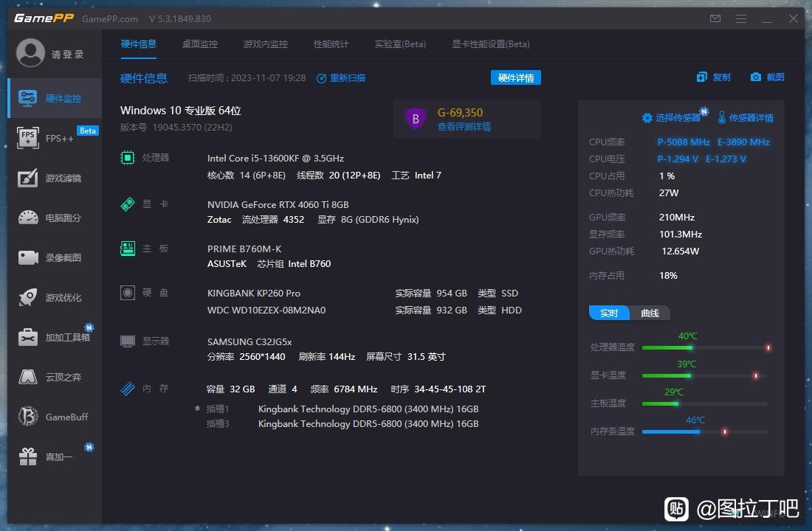Open the hamburger menu in title bar
This screenshot has height=531, width=812.
(x=741, y=18)
